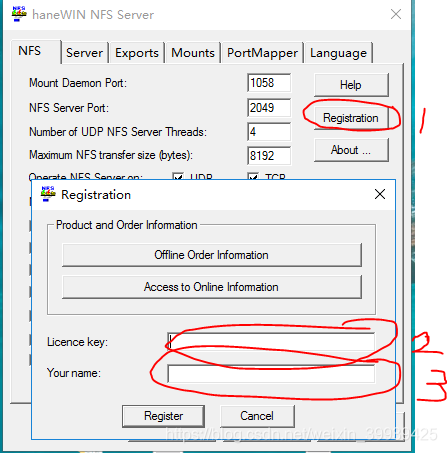Click the Your name input field
This screenshot has height=453, width=447.
coord(271,374)
